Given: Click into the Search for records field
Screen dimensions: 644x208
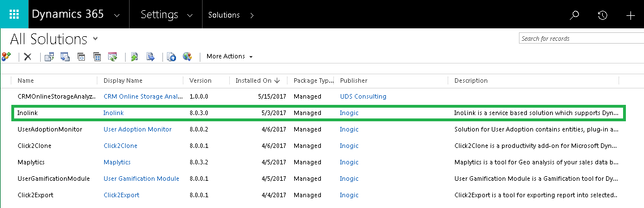Looking at the screenshot, I should (x=581, y=39).
